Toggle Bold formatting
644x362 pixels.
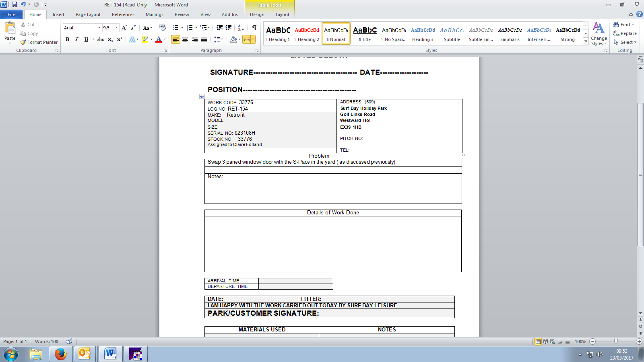pyautogui.click(x=67, y=39)
